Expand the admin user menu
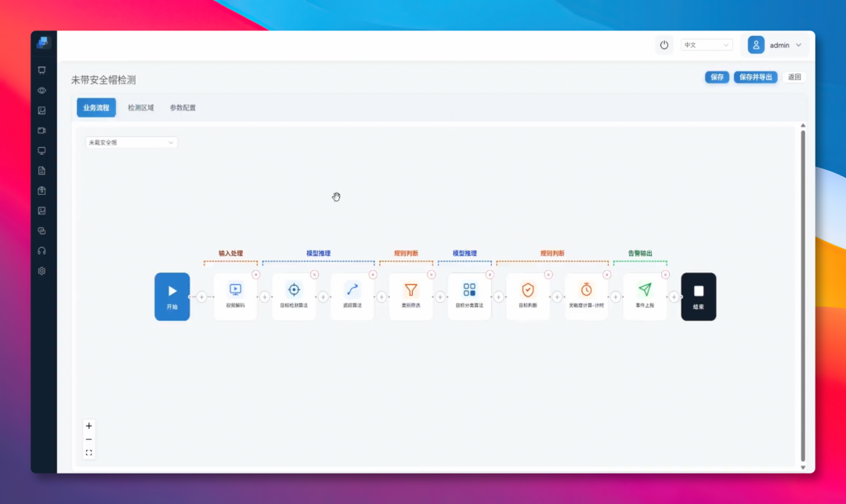The height and width of the screenshot is (504, 846). pyautogui.click(x=775, y=45)
